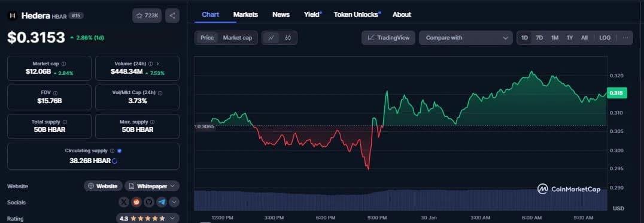Click the $448.34M volume value
The image size is (644, 223).
[x=126, y=71]
